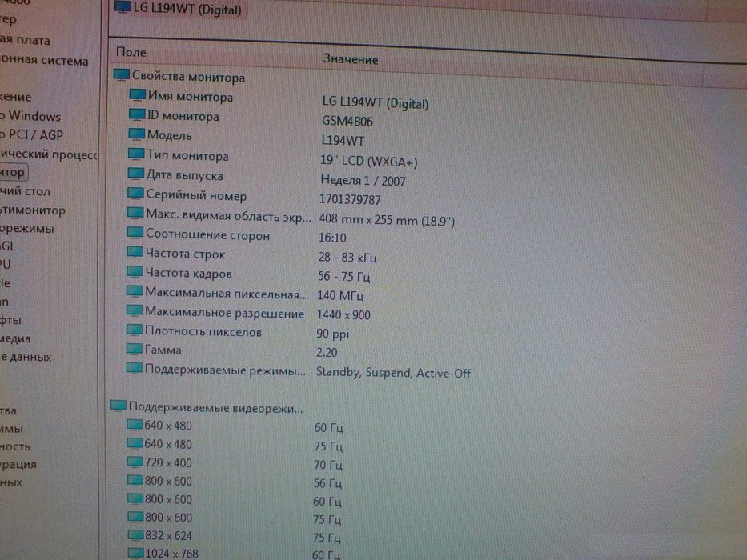Select the value '408 mm x 255 mm (18.9")'
The image size is (747, 560).
tap(387, 220)
